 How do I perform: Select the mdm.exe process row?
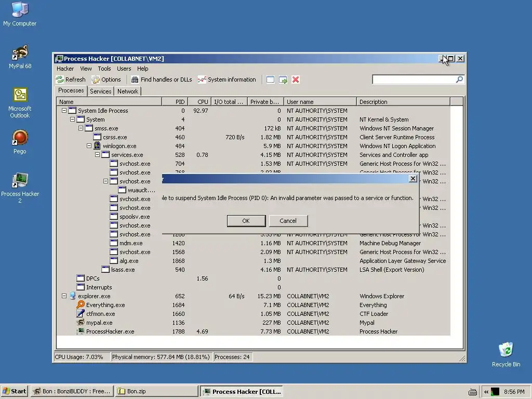(253, 243)
